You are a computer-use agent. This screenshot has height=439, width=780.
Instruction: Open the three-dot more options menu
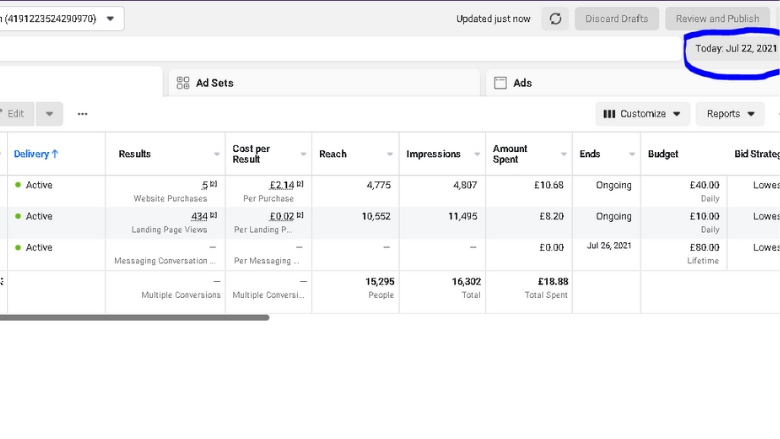(x=83, y=114)
